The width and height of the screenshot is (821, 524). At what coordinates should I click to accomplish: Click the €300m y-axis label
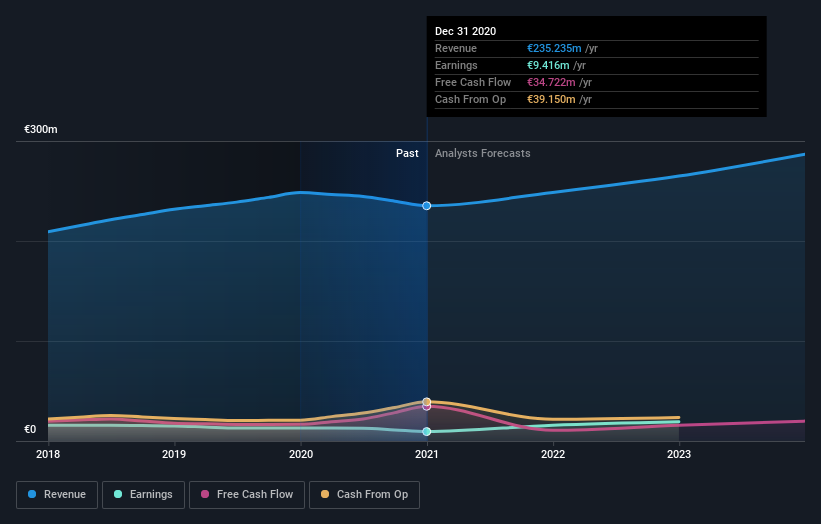pos(41,129)
